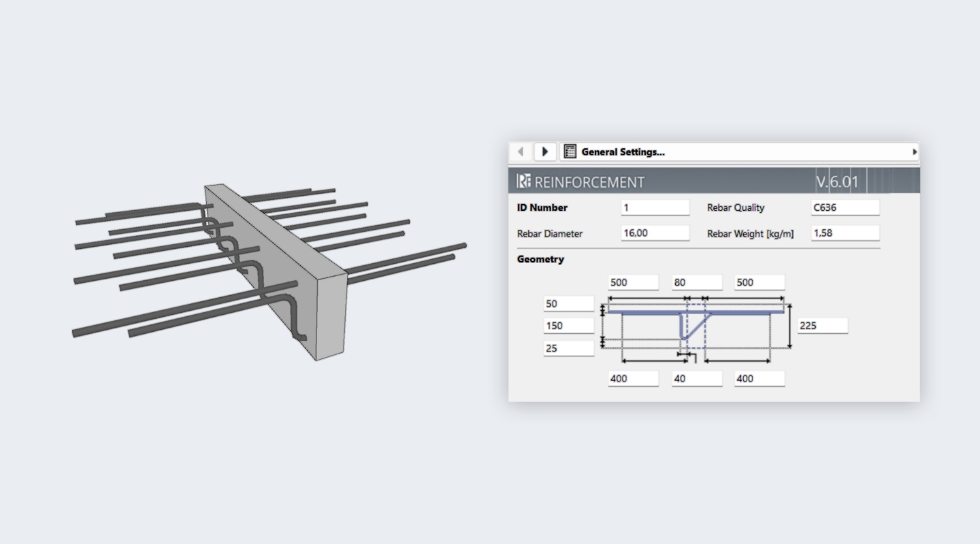Viewport: 980px width, 544px height.
Task: Click the 40 geometry field
Action: coord(697,378)
